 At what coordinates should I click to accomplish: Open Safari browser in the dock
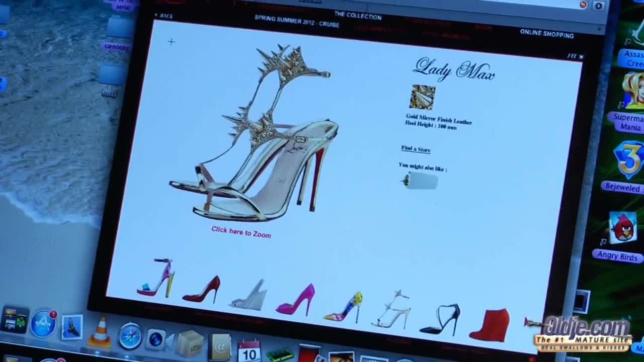coord(130,336)
